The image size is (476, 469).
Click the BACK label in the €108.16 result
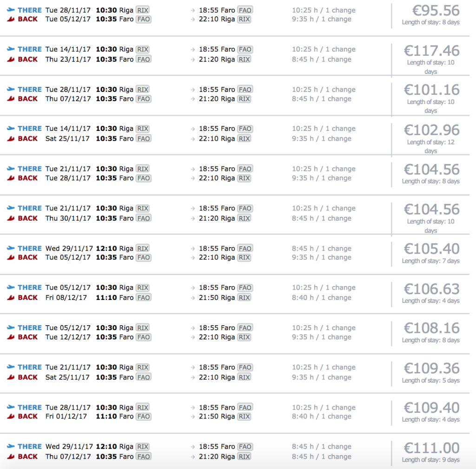pos(28,337)
